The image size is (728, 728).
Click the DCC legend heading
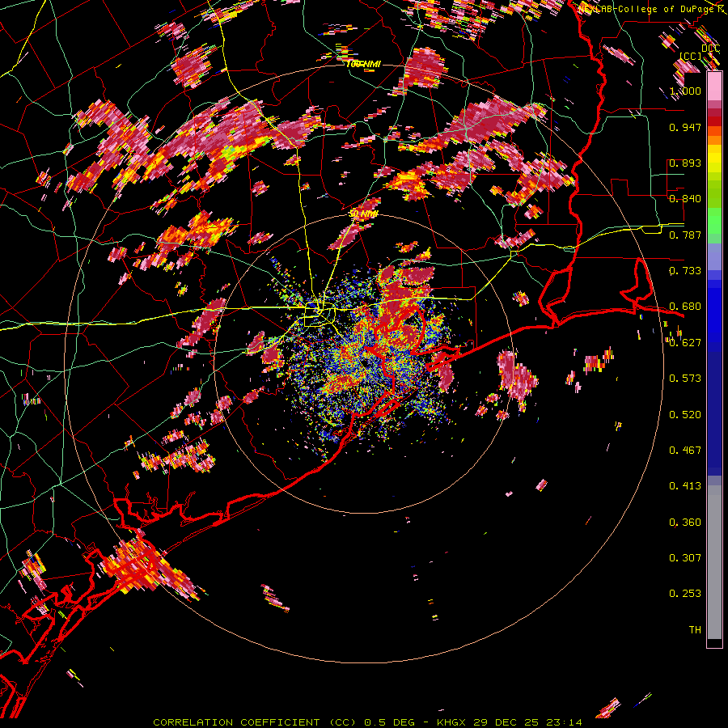(711, 49)
